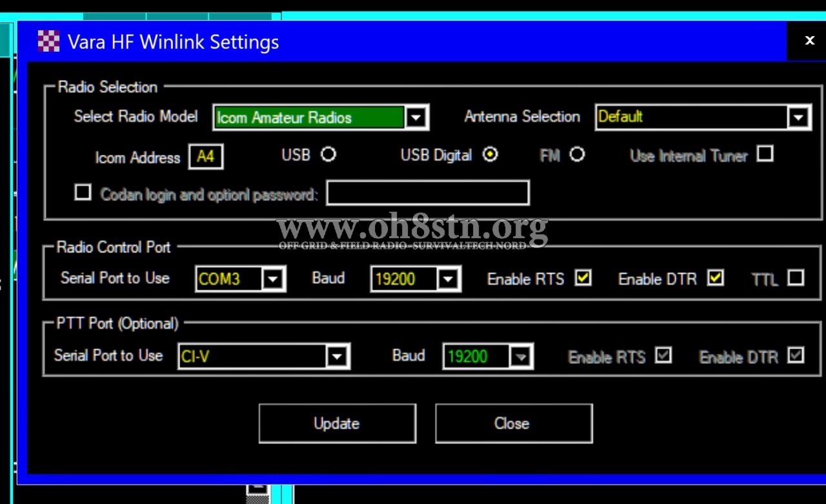Expand the PTT Port Baud dropdown

point(520,357)
